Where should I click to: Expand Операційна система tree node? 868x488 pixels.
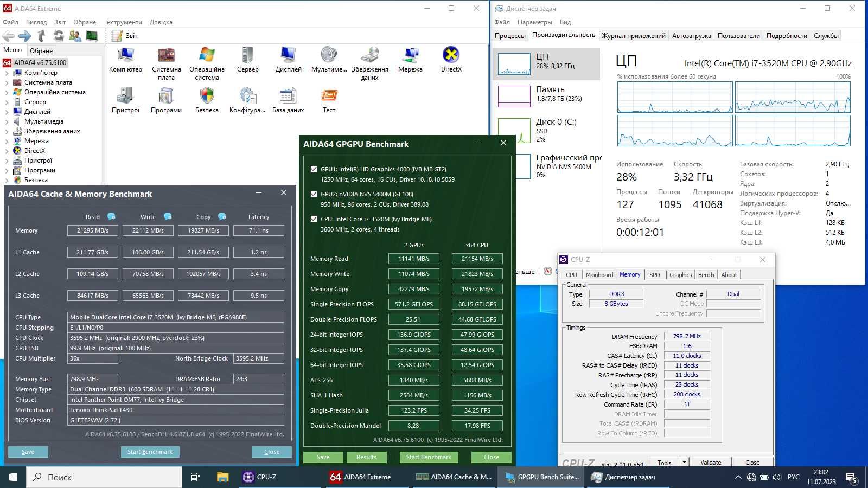[7, 92]
